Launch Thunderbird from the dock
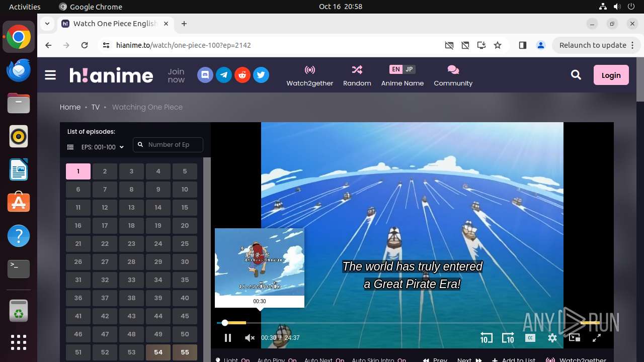This screenshot has width=644, height=362. (19, 70)
